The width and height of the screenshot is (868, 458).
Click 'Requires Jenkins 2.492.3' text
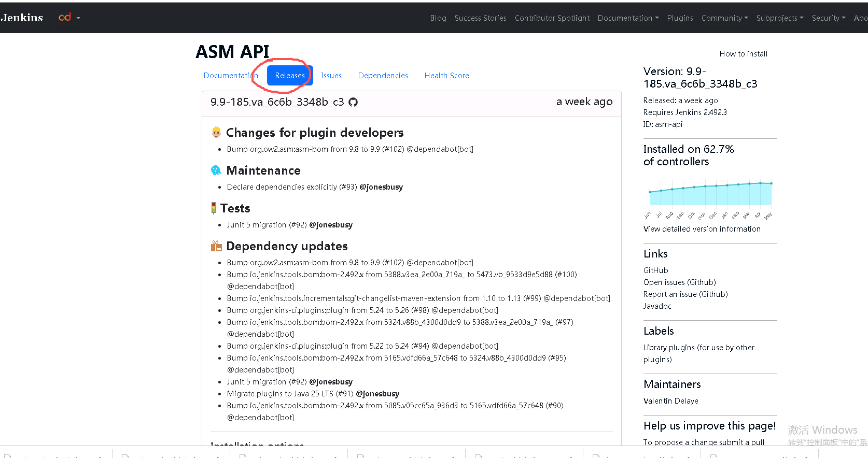685,112
